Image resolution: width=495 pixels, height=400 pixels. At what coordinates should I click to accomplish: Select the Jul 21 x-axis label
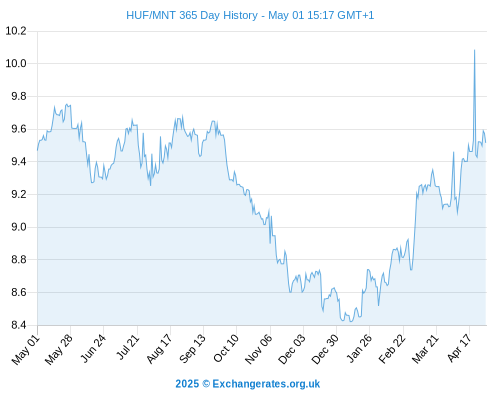128,347
